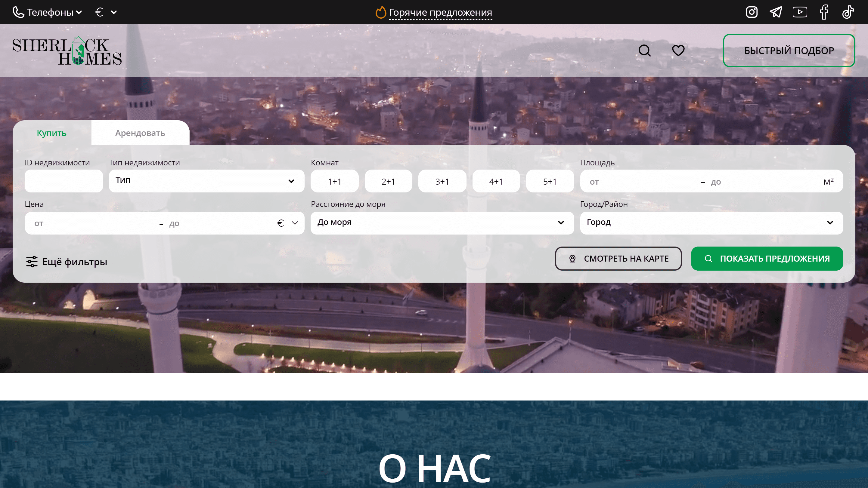The width and height of the screenshot is (868, 488).
Task: Click Показать предложения button
Action: (x=767, y=259)
